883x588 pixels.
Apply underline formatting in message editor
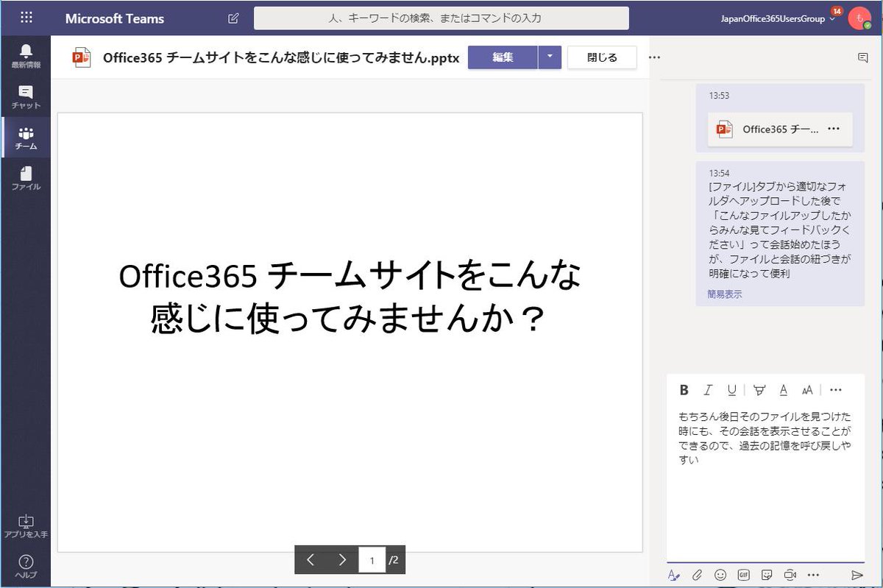tap(731, 390)
